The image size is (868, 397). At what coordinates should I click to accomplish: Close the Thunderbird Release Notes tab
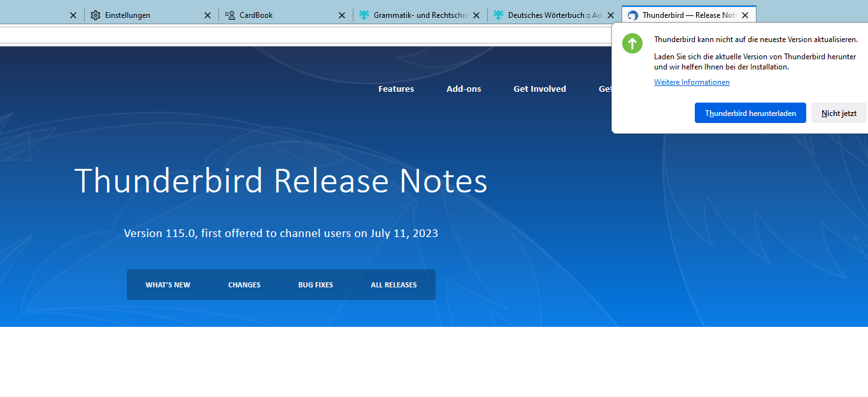point(745,15)
